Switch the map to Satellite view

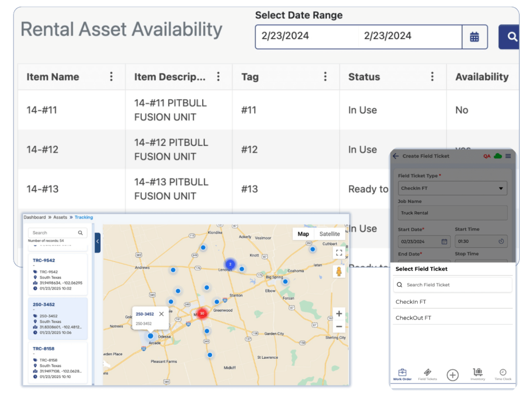click(x=329, y=234)
